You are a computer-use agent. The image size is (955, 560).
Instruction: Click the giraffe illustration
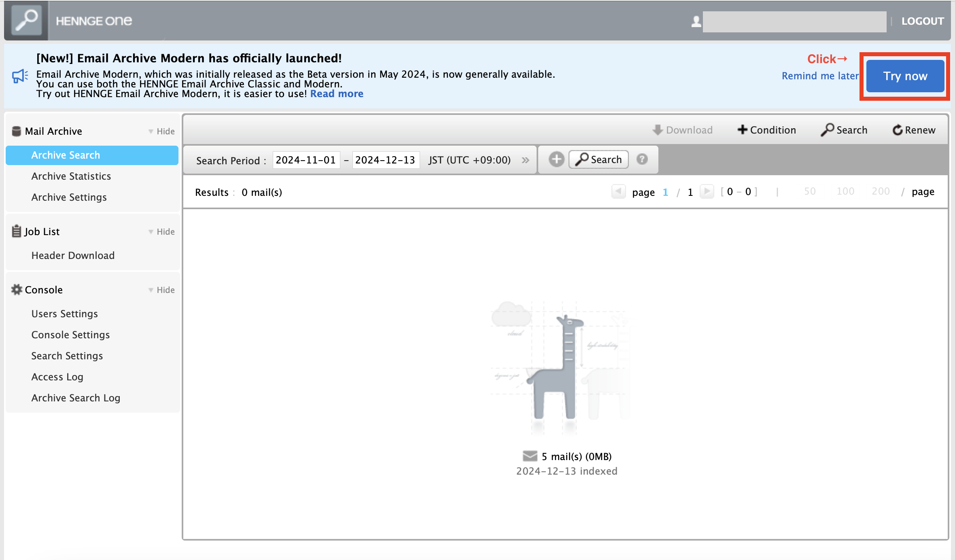click(x=560, y=368)
